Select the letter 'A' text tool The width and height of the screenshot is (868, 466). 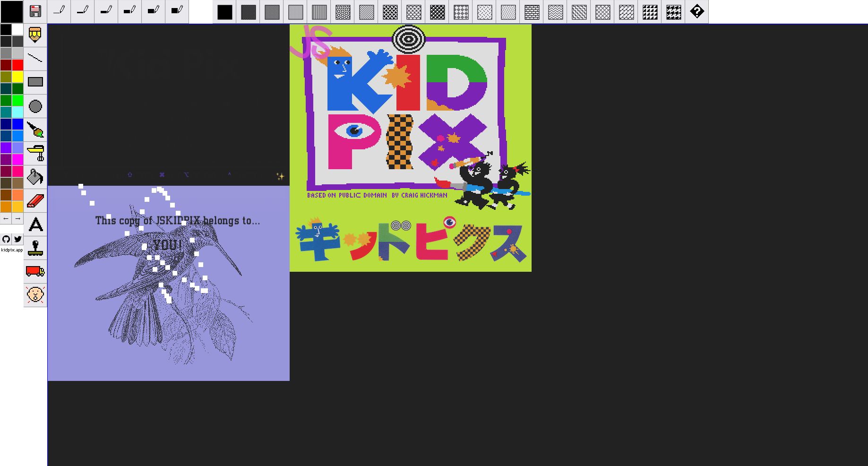[x=35, y=225]
